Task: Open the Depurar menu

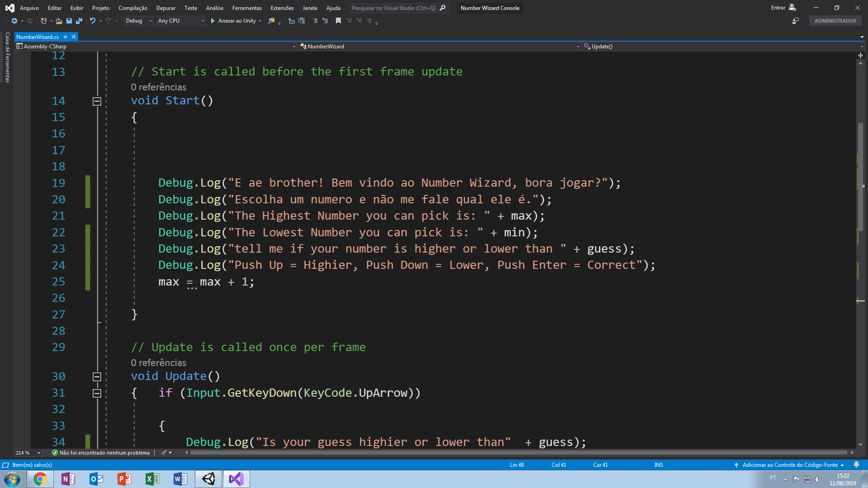Action: (165, 8)
